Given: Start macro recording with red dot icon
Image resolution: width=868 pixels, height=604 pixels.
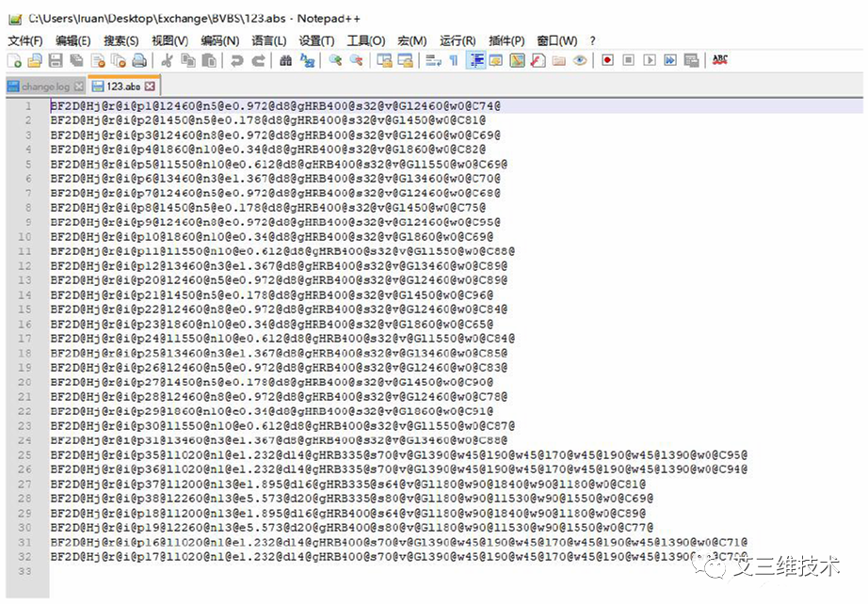Looking at the screenshot, I should click(608, 60).
